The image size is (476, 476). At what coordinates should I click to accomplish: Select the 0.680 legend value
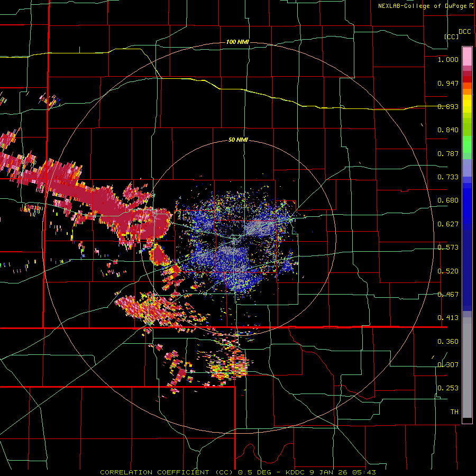point(448,200)
